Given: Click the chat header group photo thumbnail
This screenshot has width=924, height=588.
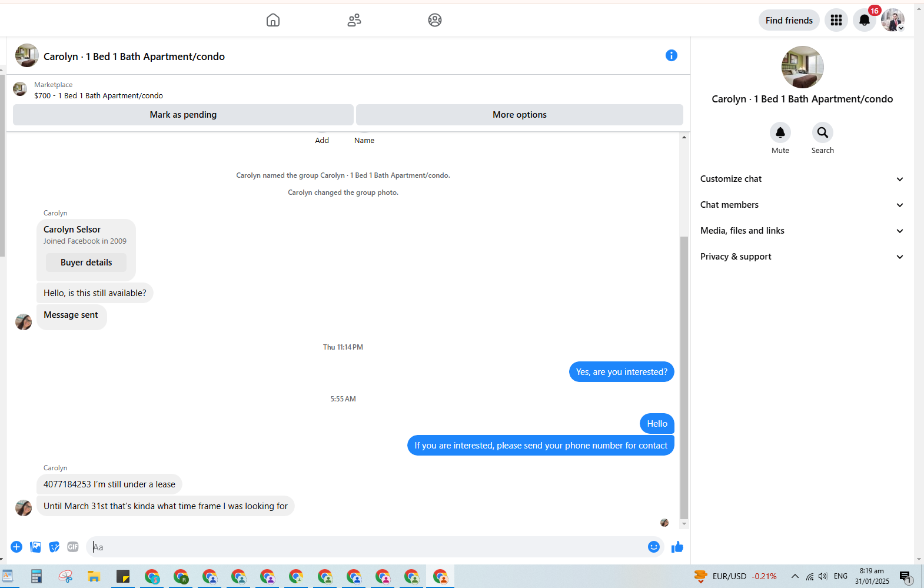Looking at the screenshot, I should tap(27, 55).
